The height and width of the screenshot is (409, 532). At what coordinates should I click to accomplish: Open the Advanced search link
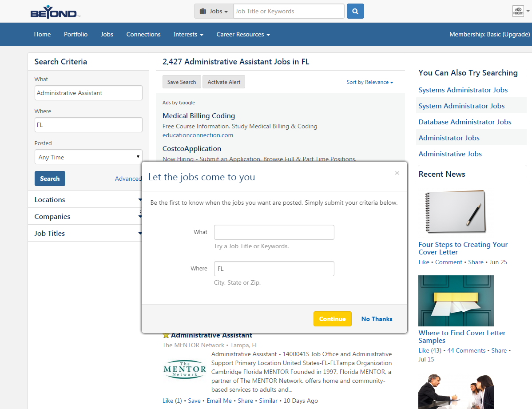pos(128,179)
